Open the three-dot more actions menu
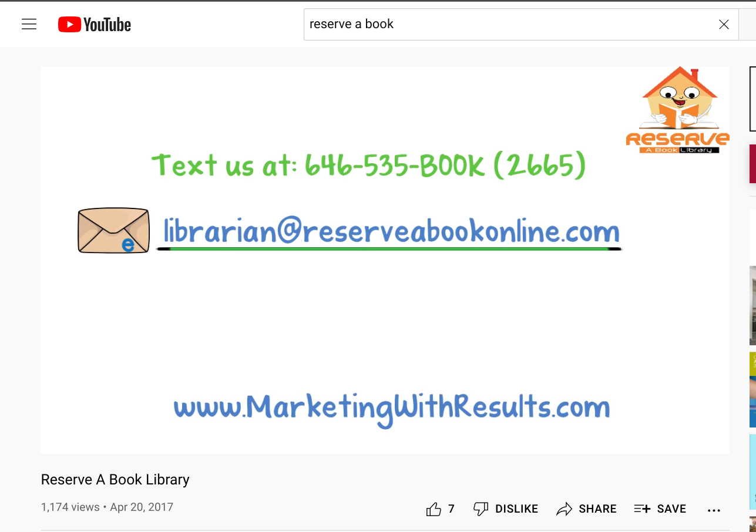This screenshot has height=532, width=756. pyautogui.click(x=714, y=510)
